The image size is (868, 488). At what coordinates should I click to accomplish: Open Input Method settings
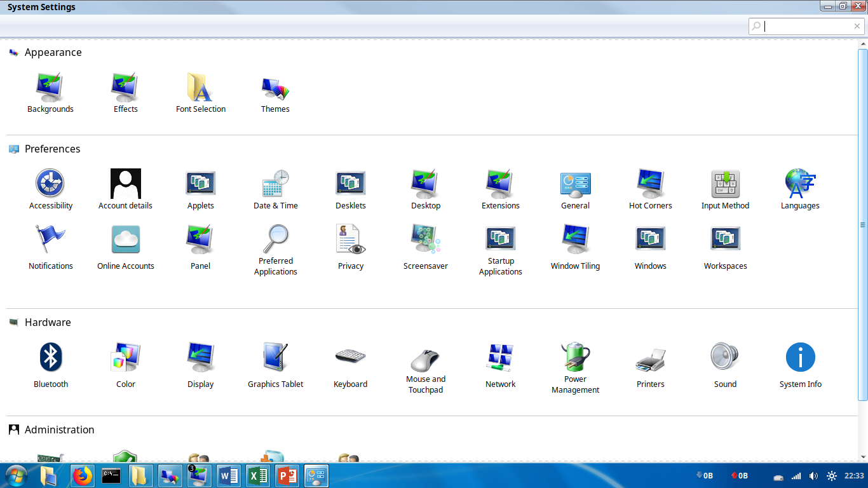click(x=725, y=189)
